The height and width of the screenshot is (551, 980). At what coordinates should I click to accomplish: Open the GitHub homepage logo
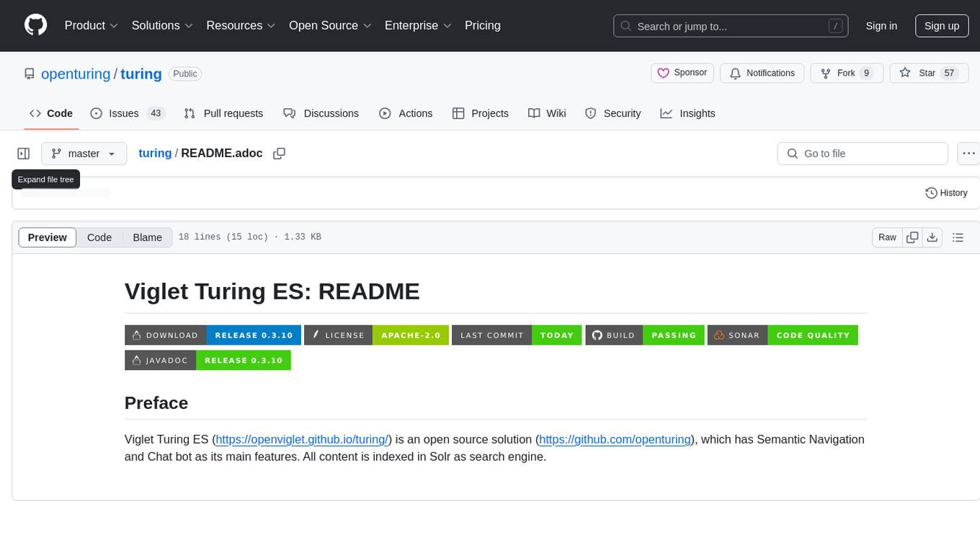[35, 25]
